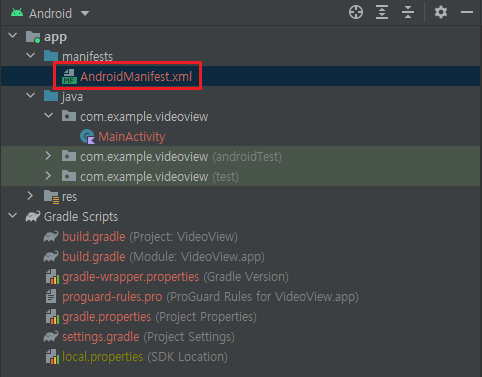Click the app module folder icon
This screenshot has width=482, height=377.
pyautogui.click(x=33, y=37)
